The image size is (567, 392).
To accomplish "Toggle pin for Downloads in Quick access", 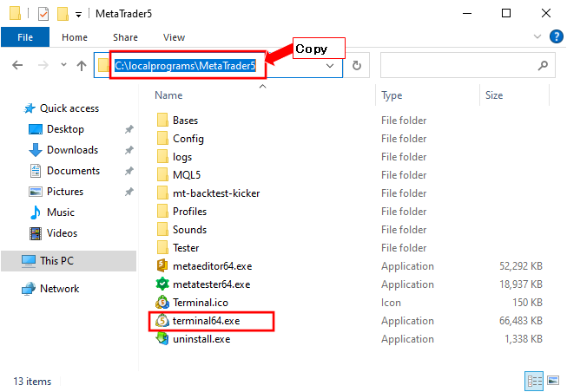I will point(129,150).
